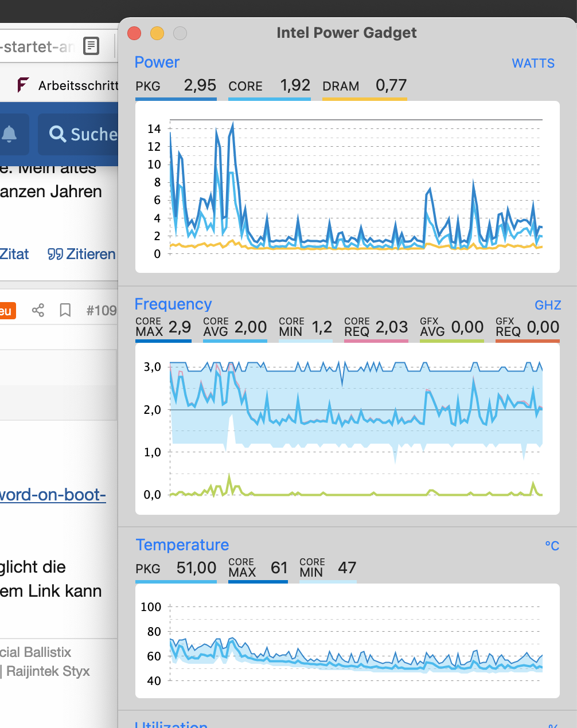Close the Intel Power Gadget window
The width and height of the screenshot is (577, 728).
(134, 33)
